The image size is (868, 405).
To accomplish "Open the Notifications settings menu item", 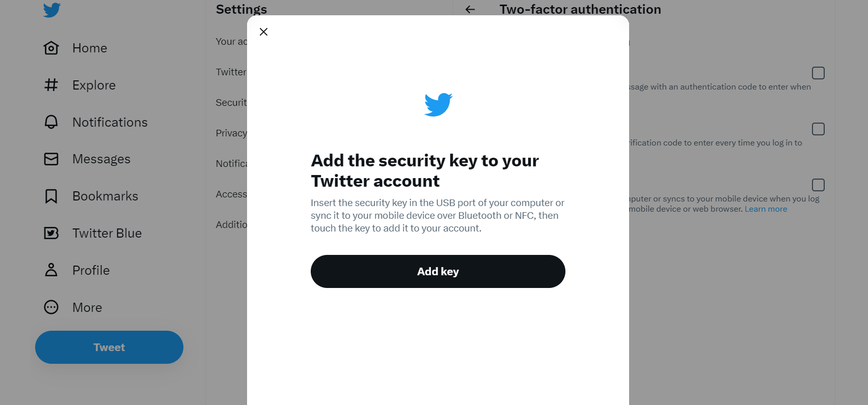I will pyautogui.click(x=231, y=164).
